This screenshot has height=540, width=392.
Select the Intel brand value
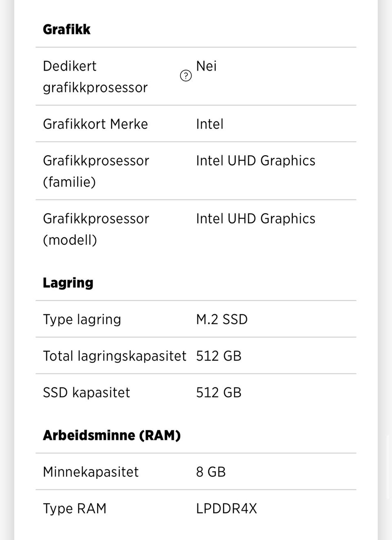(x=209, y=124)
